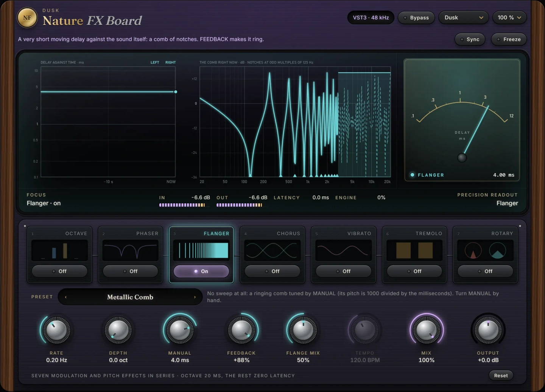Click the FEEDBACK knob
The height and width of the screenshot is (392, 545).
click(x=241, y=330)
